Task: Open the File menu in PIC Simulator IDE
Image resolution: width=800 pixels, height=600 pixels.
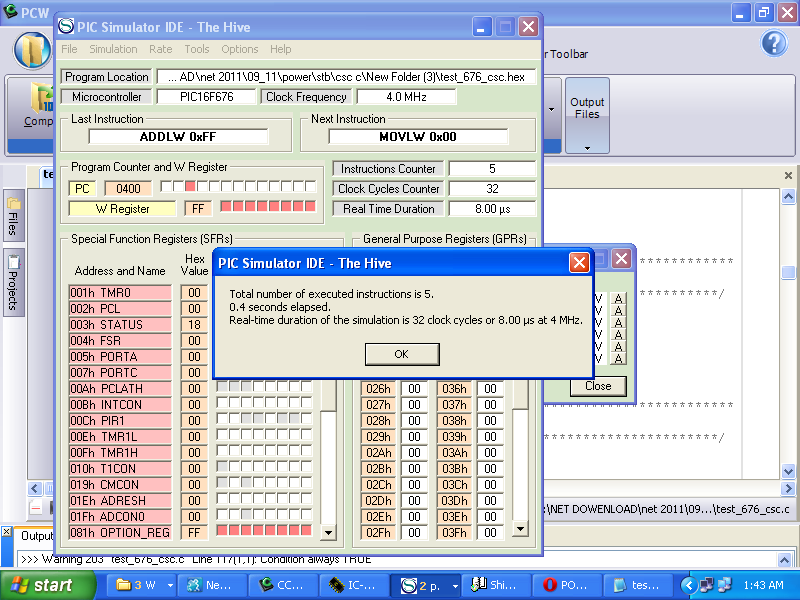Action: [69, 49]
